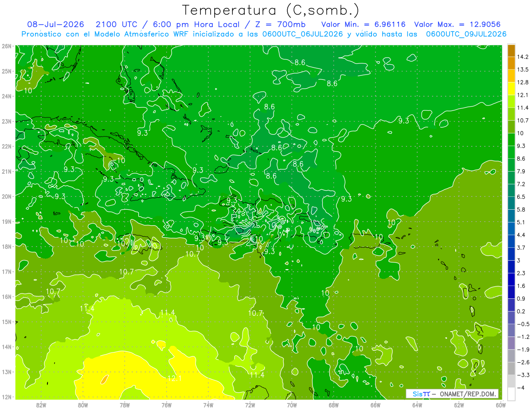
Task: Click the colorbar label "5.8"
Action: (521, 209)
